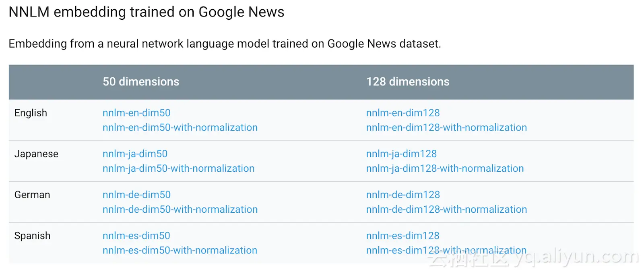The width and height of the screenshot is (644, 272).
Task: Open the nnlm-es-dim128 link
Action: click(402, 236)
